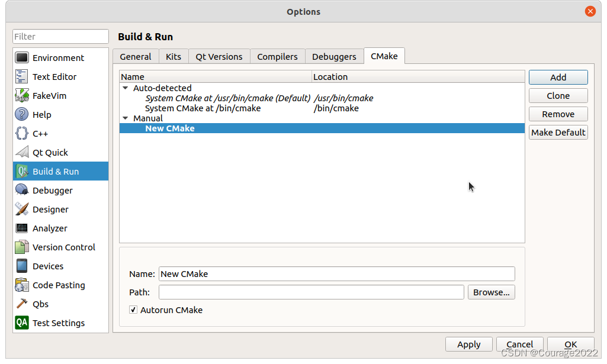Screen dimensions: 607x364
Task: Click the Build & Run Qt icon
Action: [x=22, y=172]
